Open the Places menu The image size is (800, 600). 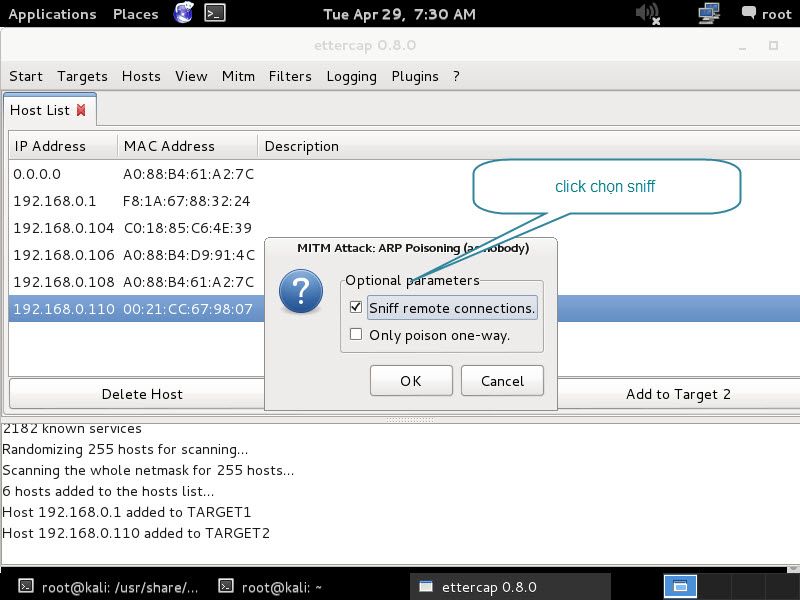[x=135, y=14]
